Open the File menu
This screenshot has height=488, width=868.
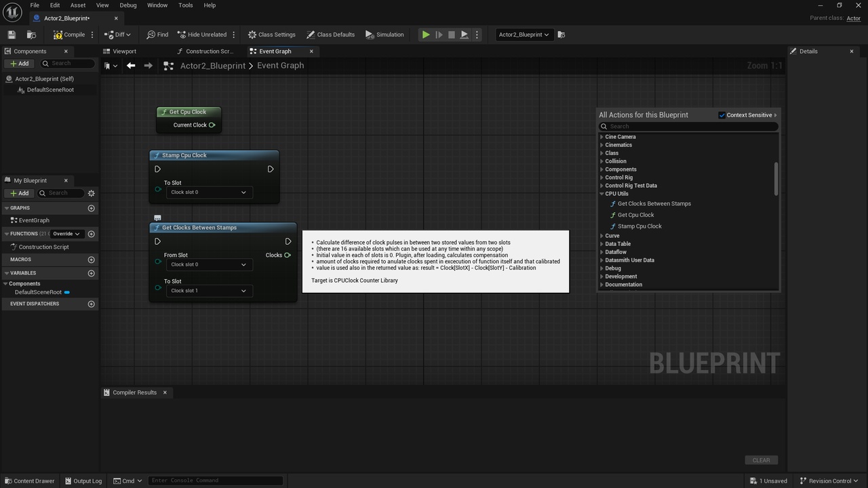(x=35, y=5)
